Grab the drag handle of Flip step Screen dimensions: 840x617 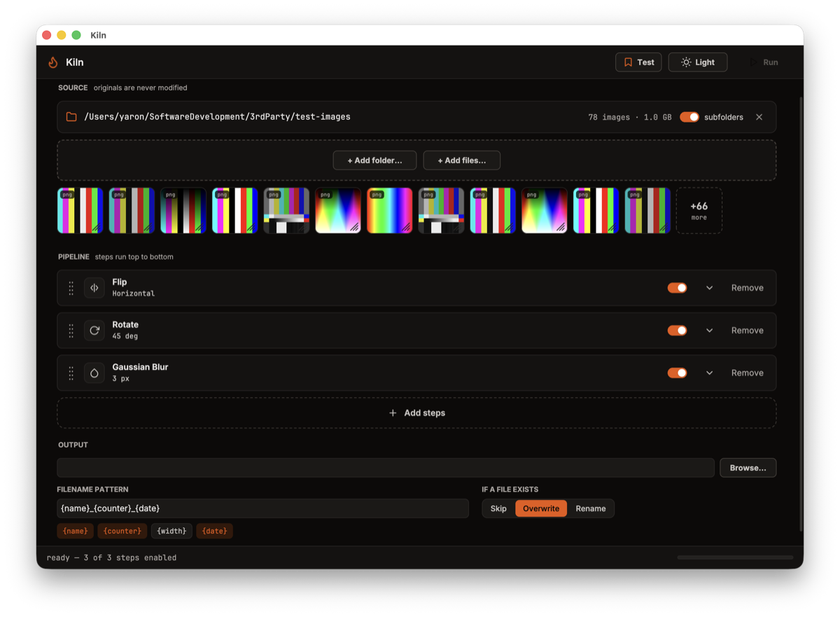tap(71, 288)
